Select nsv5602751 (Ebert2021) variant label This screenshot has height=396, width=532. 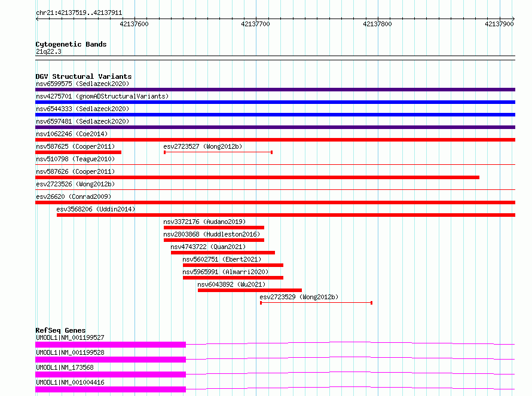(222, 259)
